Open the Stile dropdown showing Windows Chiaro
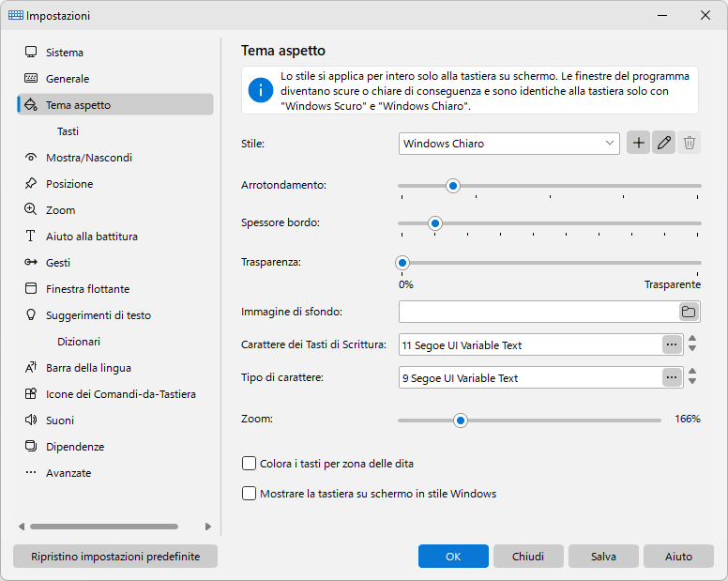The image size is (728, 581). (x=508, y=144)
